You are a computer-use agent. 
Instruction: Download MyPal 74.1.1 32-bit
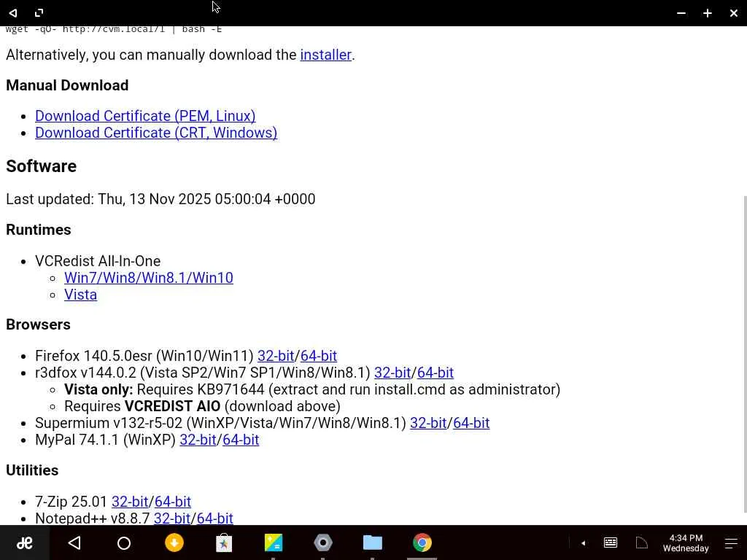pyautogui.click(x=198, y=440)
